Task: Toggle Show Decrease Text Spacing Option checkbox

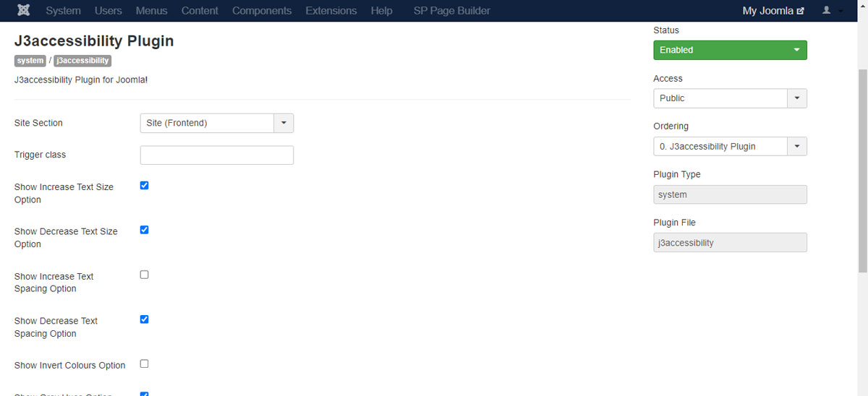Action: click(144, 319)
